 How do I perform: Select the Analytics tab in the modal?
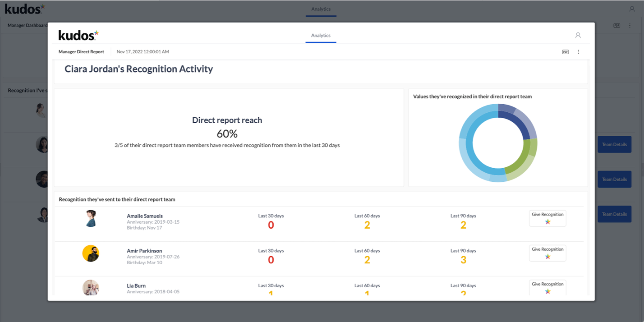[321, 36]
